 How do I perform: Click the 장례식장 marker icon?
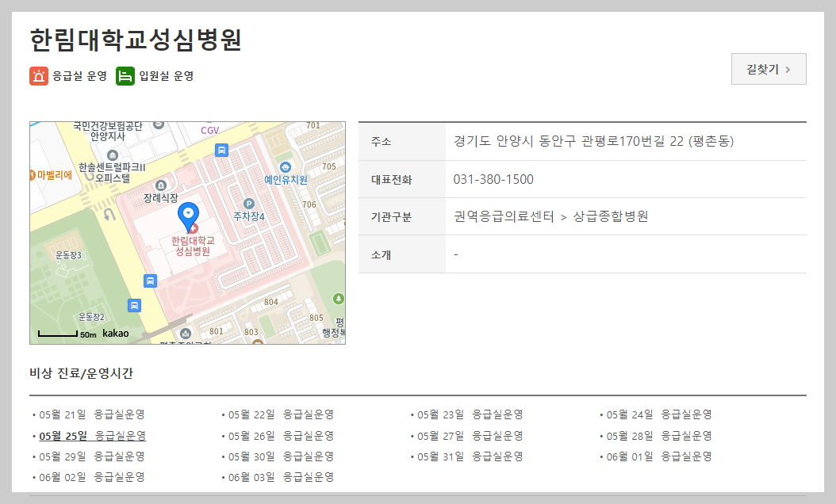(x=161, y=185)
